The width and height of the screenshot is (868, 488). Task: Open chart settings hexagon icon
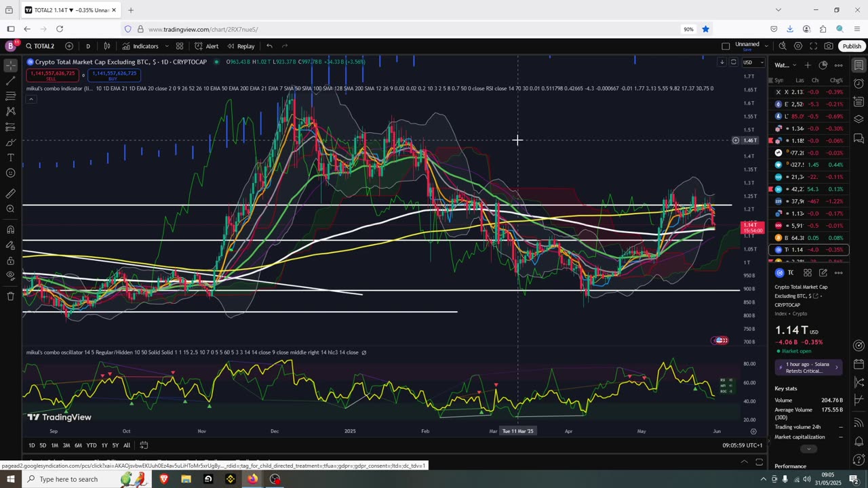point(798,46)
